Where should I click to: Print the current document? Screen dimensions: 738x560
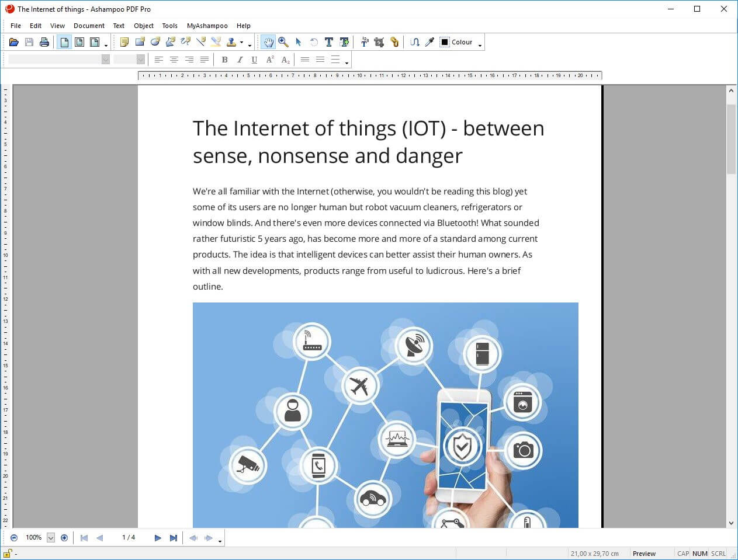[44, 41]
